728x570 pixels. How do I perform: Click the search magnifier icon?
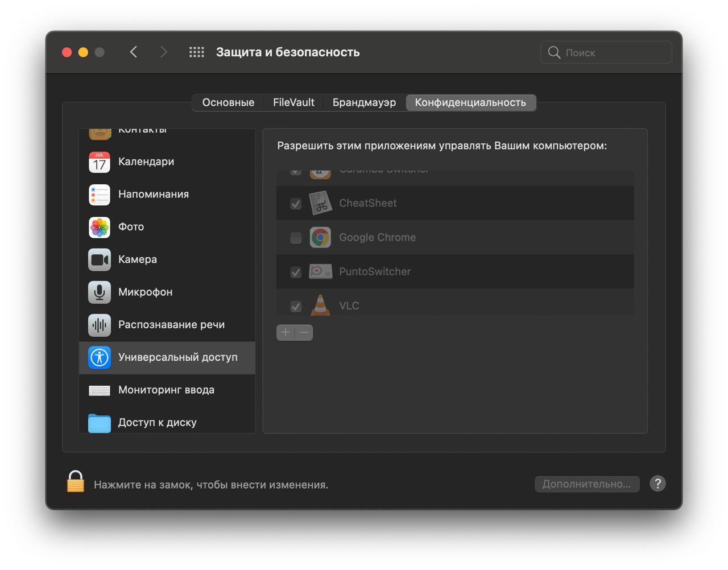point(554,52)
